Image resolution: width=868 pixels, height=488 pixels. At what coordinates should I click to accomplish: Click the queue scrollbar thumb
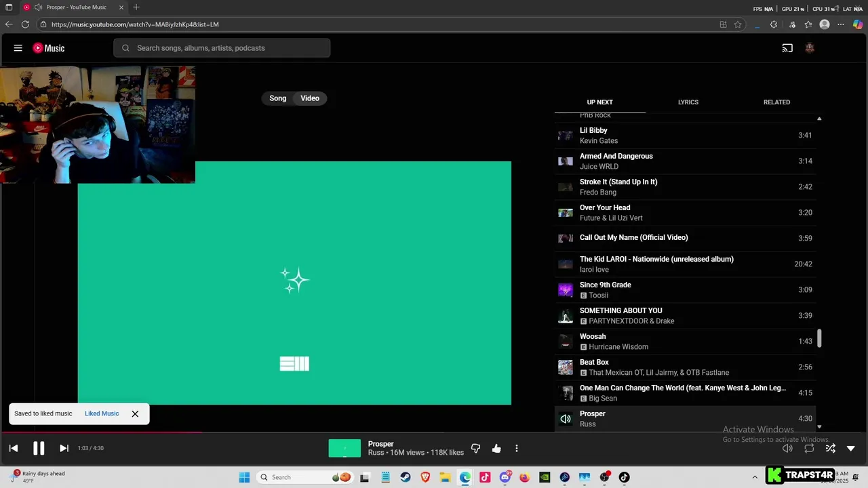(x=819, y=338)
